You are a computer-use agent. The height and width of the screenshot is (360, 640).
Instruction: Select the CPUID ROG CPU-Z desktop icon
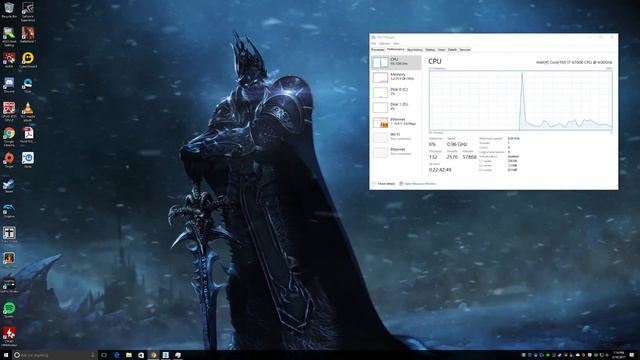pyautogui.click(x=9, y=112)
